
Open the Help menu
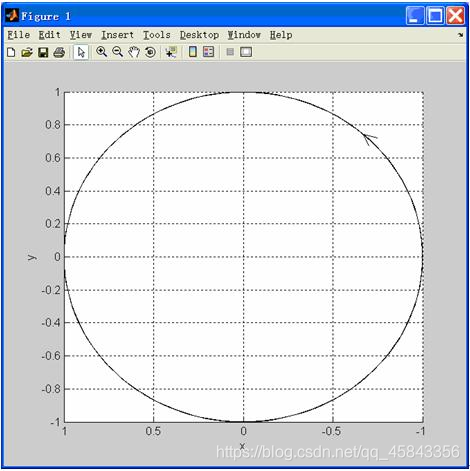click(281, 35)
